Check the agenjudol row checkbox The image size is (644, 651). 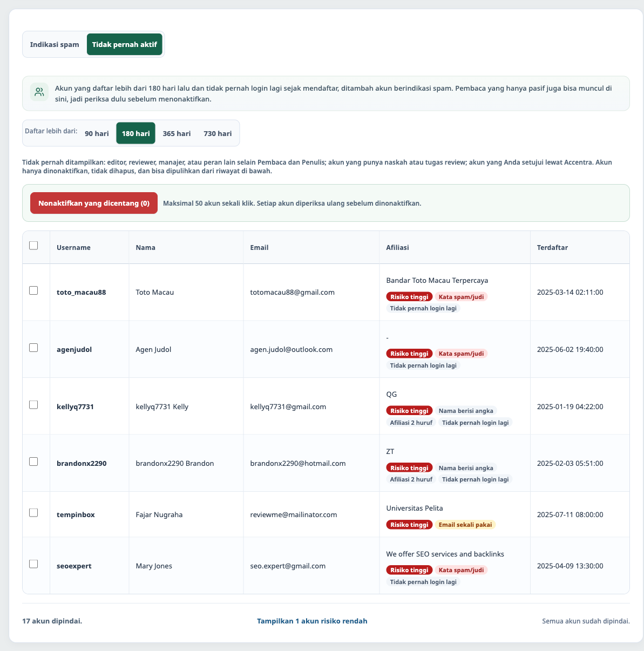(x=33, y=348)
